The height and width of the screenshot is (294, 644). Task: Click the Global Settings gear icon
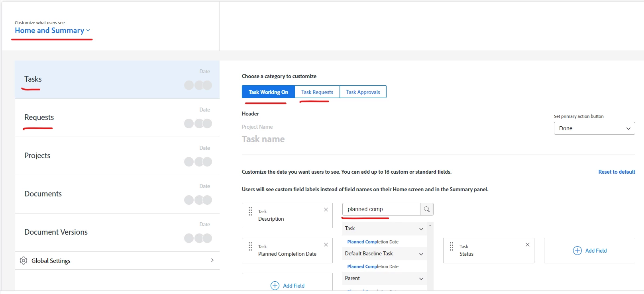(24, 261)
